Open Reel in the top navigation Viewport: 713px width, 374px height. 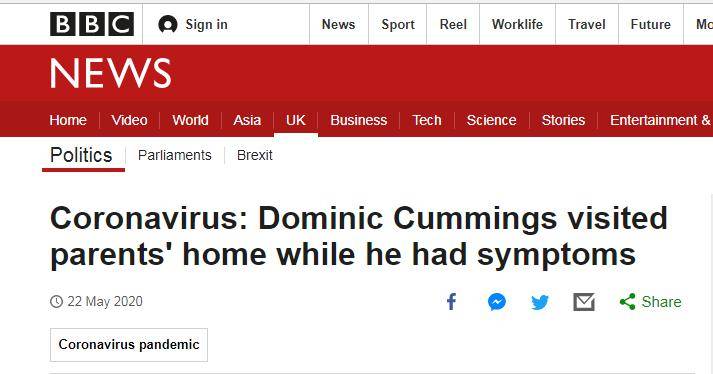(x=453, y=24)
